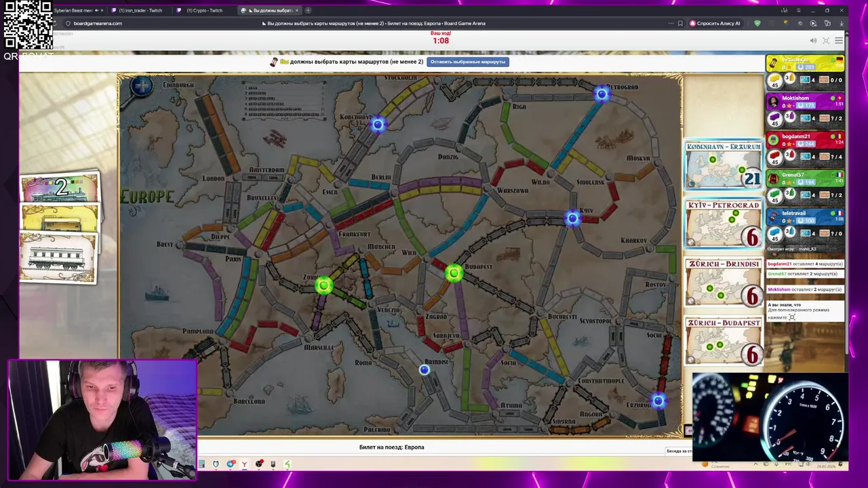
Task: Open player Grenat57's name link
Action: point(793,175)
